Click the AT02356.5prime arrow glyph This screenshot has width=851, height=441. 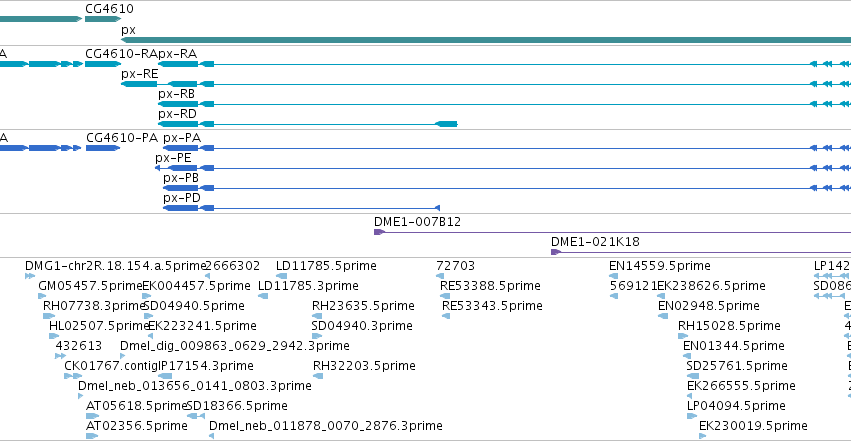coord(92,436)
